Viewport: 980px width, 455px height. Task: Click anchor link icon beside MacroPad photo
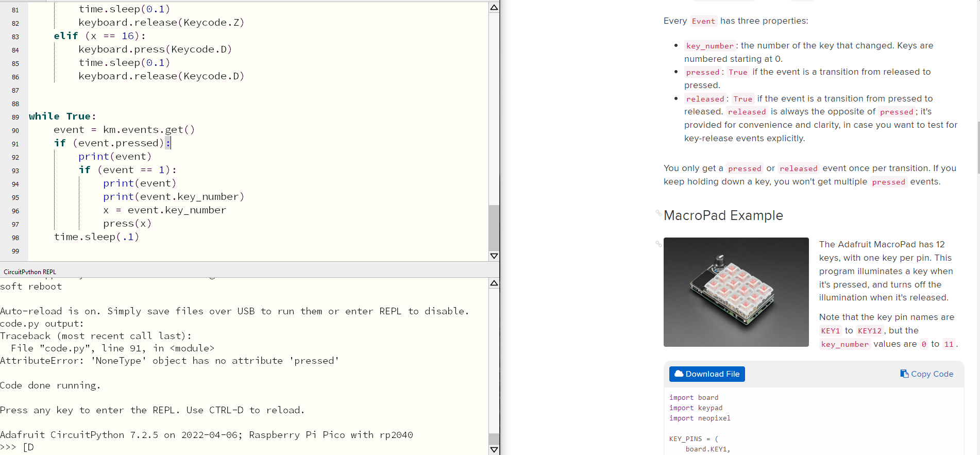coord(658,244)
